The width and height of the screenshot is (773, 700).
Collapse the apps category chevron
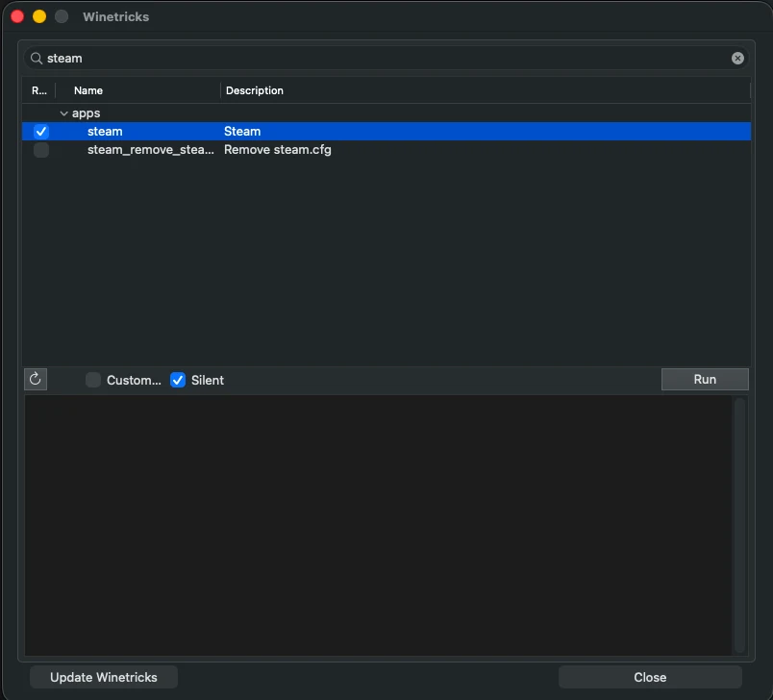pyautogui.click(x=63, y=113)
